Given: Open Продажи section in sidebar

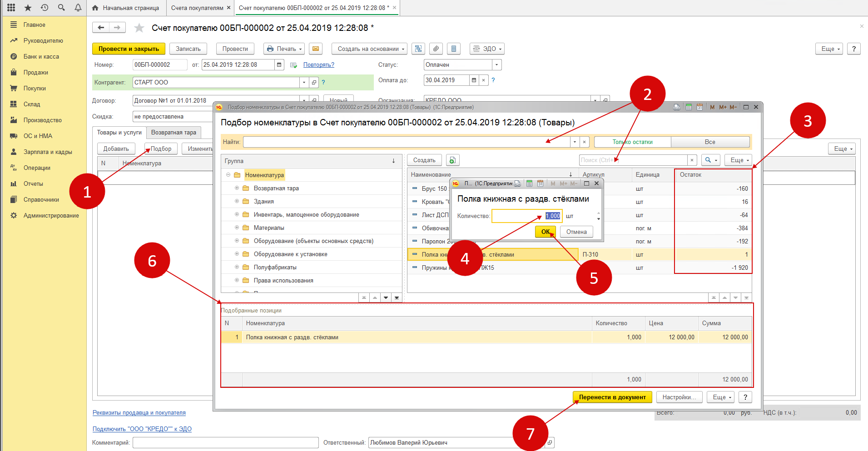Looking at the screenshot, I should pos(36,73).
